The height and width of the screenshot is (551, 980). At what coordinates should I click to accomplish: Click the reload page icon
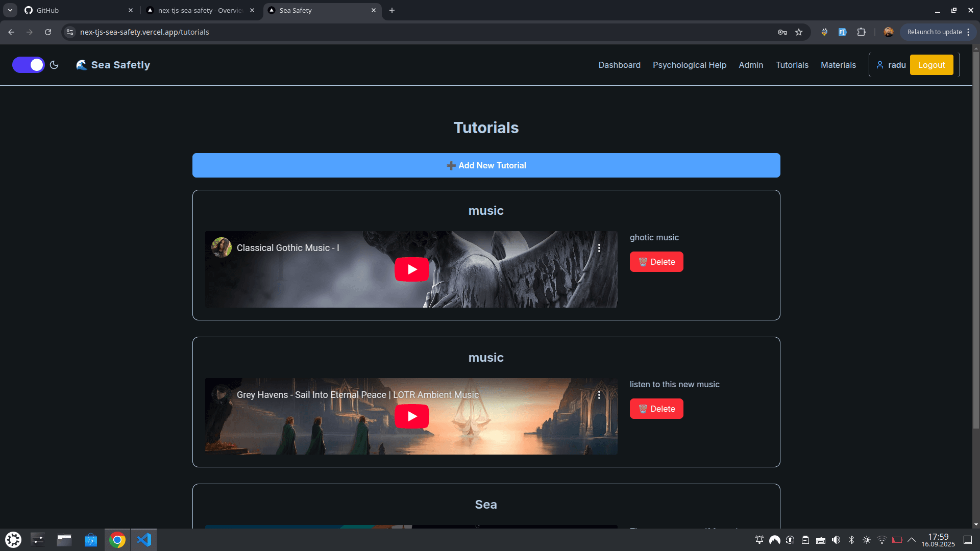[x=48, y=32]
